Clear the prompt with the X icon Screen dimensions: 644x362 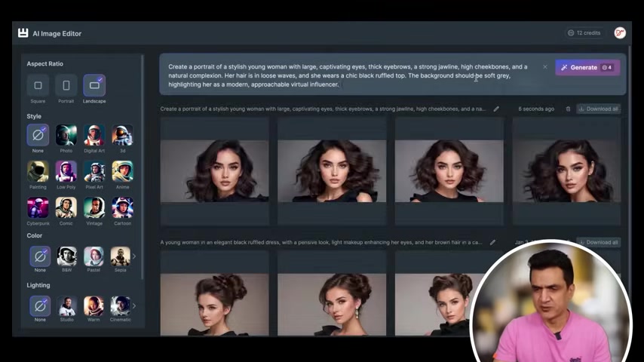point(545,67)
